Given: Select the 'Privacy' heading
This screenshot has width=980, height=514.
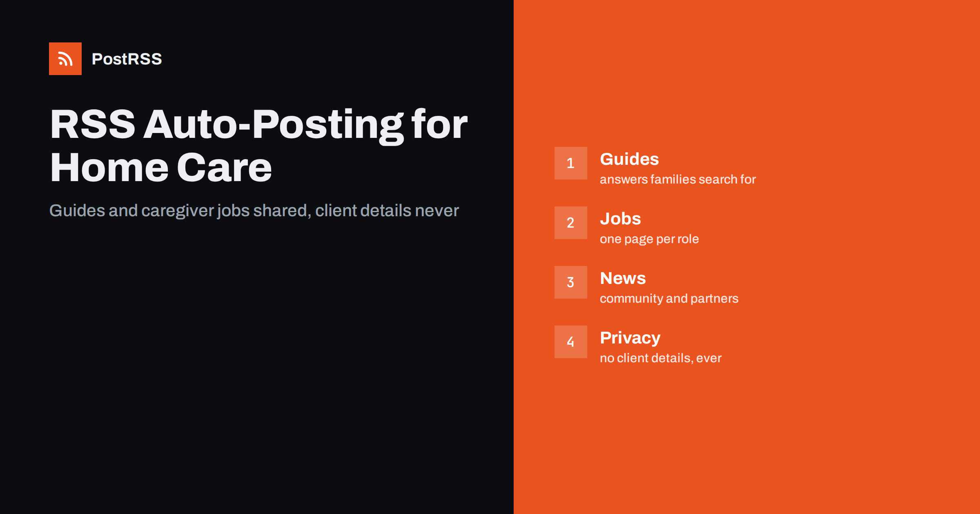Looking at the screenshot, I should click(x=630, y=338).
